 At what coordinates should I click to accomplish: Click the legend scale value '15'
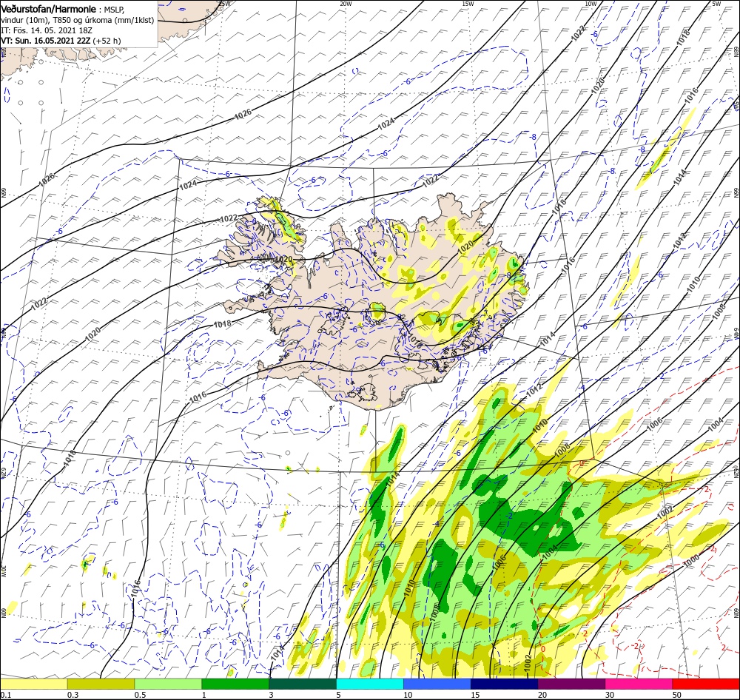pyautogui.click(x=475, y=694)
